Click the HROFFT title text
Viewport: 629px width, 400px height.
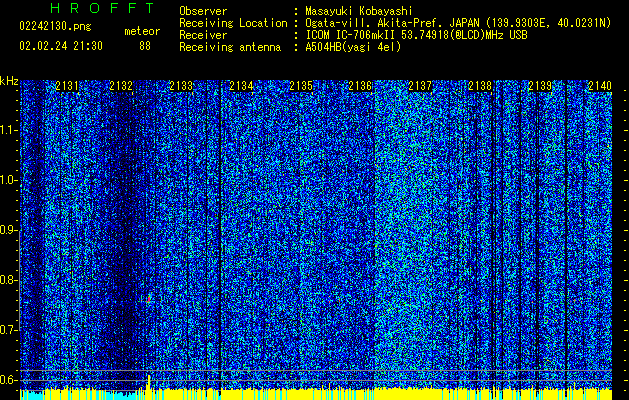(x=102, y=8)
